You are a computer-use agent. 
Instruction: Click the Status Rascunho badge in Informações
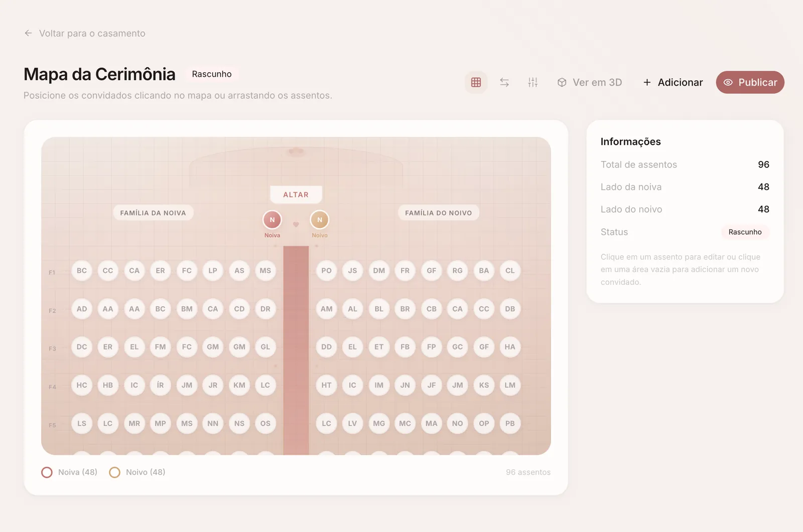pyautogui.click(x=745, y=232)
